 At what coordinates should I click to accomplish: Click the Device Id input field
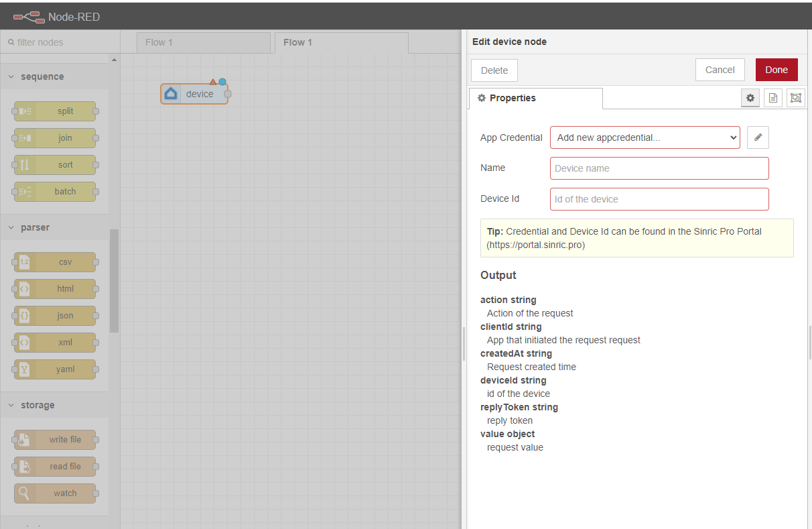pos(659,199)
